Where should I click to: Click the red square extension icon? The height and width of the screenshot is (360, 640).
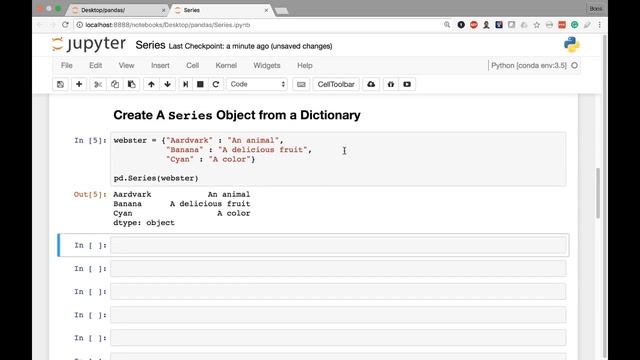562,25
